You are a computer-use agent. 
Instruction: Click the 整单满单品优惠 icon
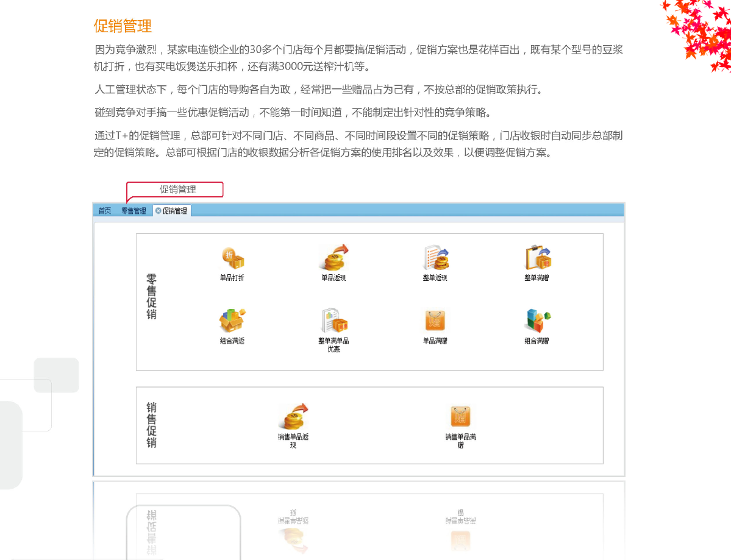coord(333,322)
